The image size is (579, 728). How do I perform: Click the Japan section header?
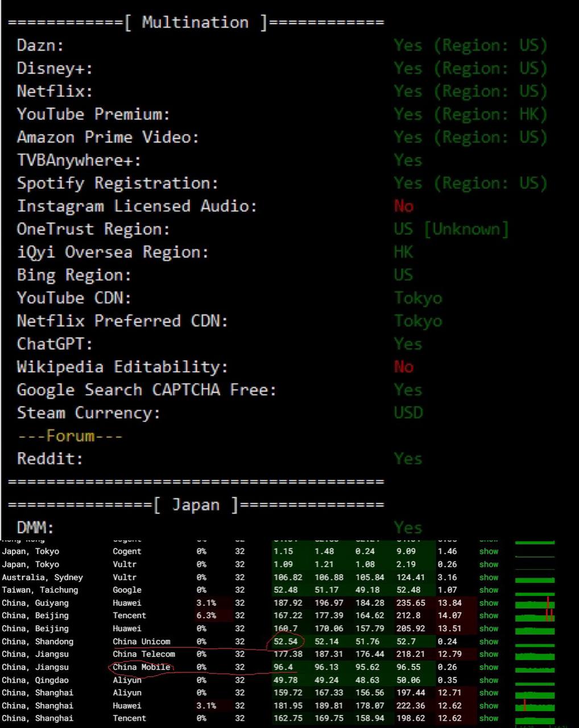point(195,505)
